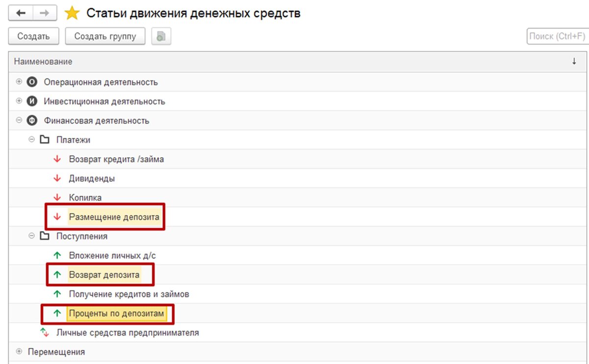Select the Проценты по депозитам item
The image size is (589, 364).
(115, 313)
